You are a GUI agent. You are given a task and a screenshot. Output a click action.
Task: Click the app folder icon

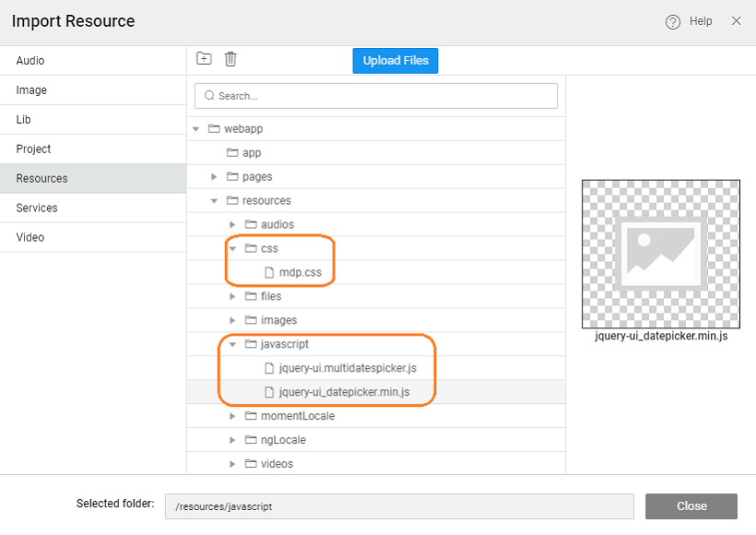click(x=232, y=153)
